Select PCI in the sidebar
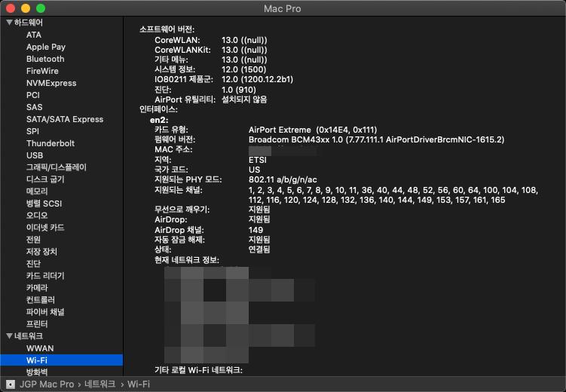Viewport: 566px width, 392px height. [x=33, y=95]
